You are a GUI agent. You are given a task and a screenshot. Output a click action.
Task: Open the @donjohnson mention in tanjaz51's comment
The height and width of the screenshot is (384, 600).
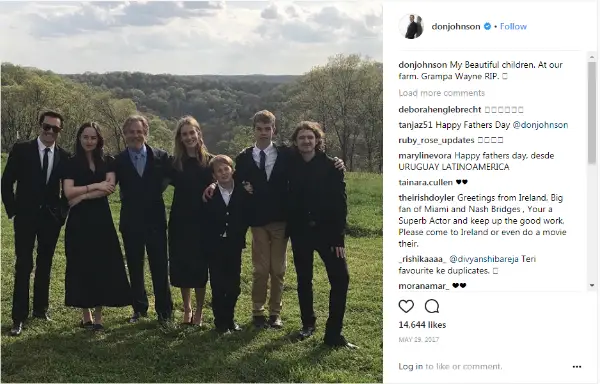click(x=540, y=125)
